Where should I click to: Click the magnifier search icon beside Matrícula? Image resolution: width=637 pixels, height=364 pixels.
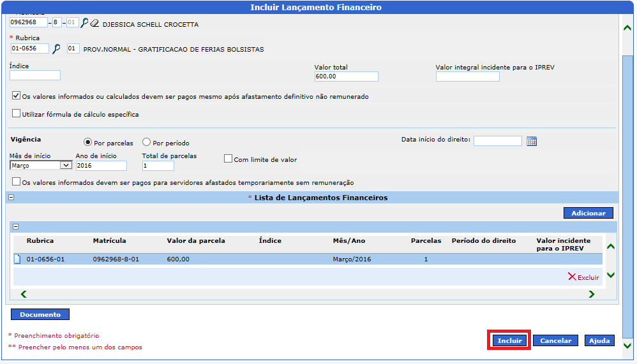pyautogui.click(x=84, y=23)
